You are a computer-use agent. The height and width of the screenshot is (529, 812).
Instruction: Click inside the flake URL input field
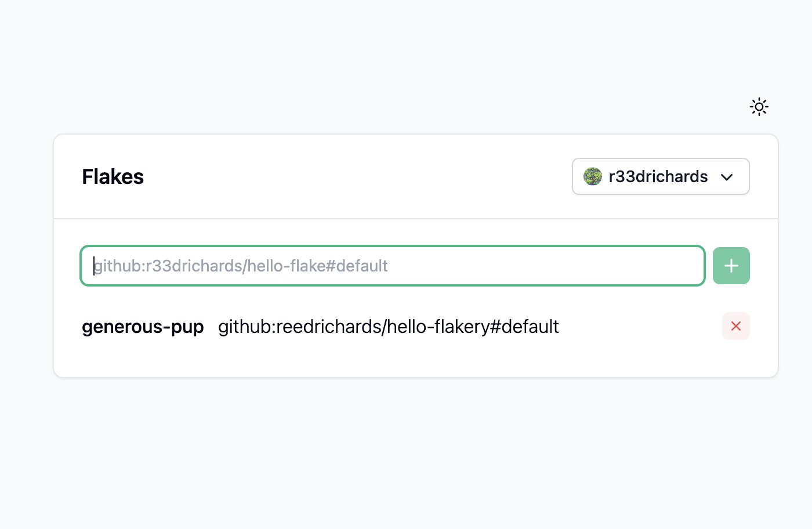pyautogui.click(x=392, y=265)
